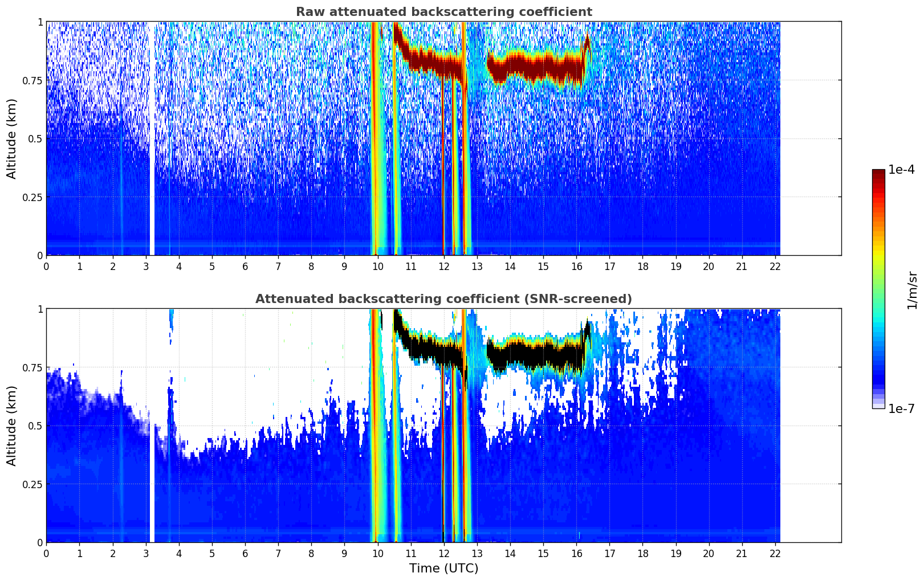Click altitude tick '0.75' on the SNR-screened plot
The width and height of the screenshot is (924, 581).
pos(32,367)
